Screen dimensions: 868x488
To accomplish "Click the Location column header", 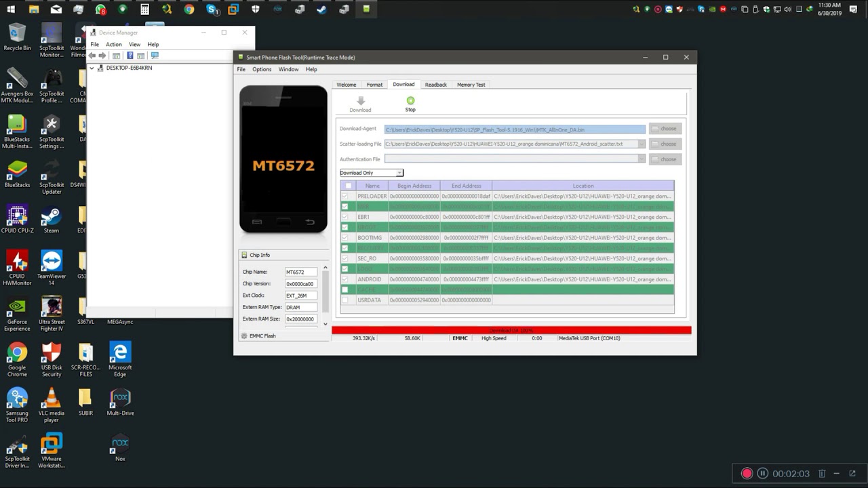I will 583,186.
